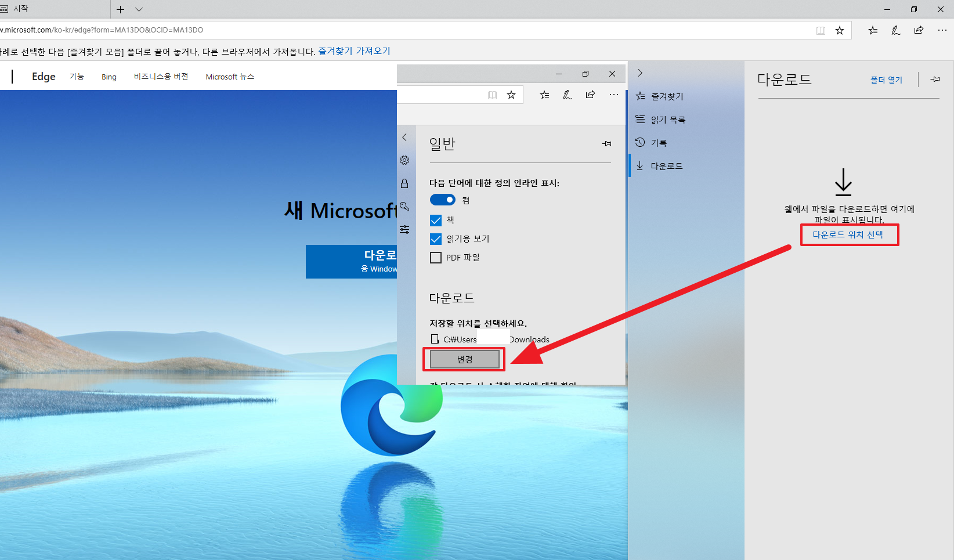Open the hub favorites list icon in main toolbar

(x=873, y=30)
